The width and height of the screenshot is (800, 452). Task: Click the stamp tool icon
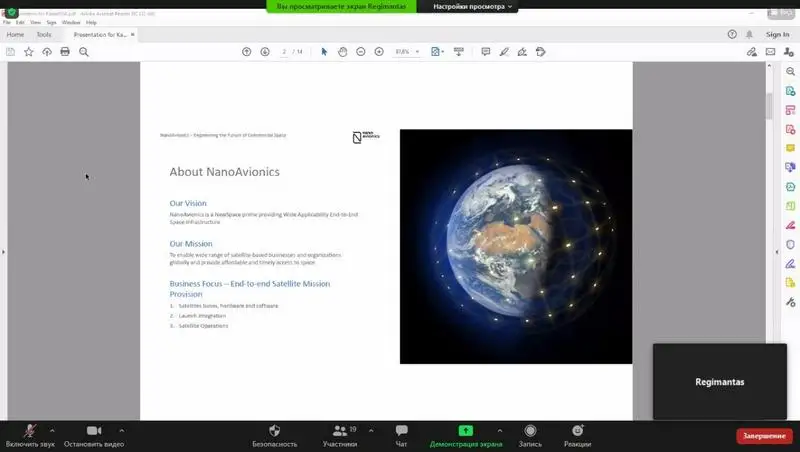pos(541,52)
